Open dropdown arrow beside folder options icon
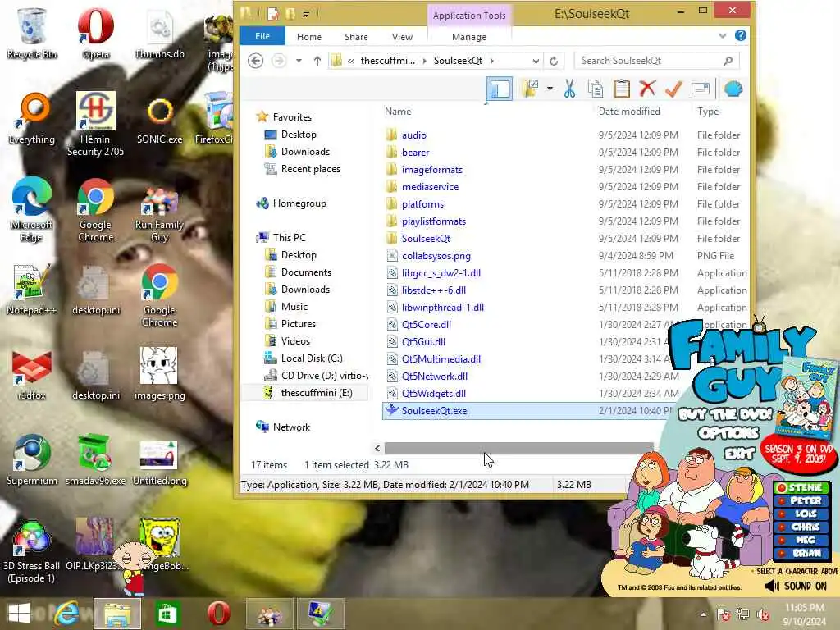 point(550,89)
